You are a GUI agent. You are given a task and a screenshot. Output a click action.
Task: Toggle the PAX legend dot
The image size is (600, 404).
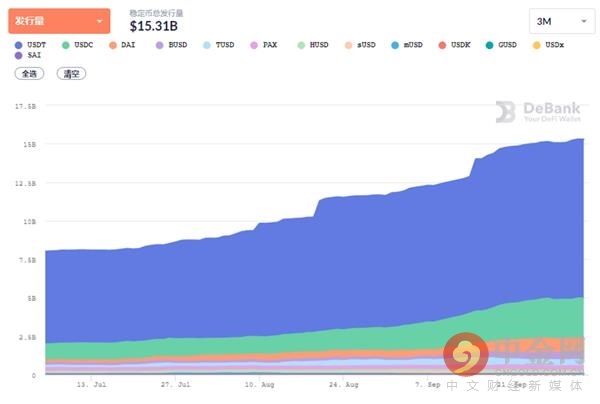(x=254, y=45)
